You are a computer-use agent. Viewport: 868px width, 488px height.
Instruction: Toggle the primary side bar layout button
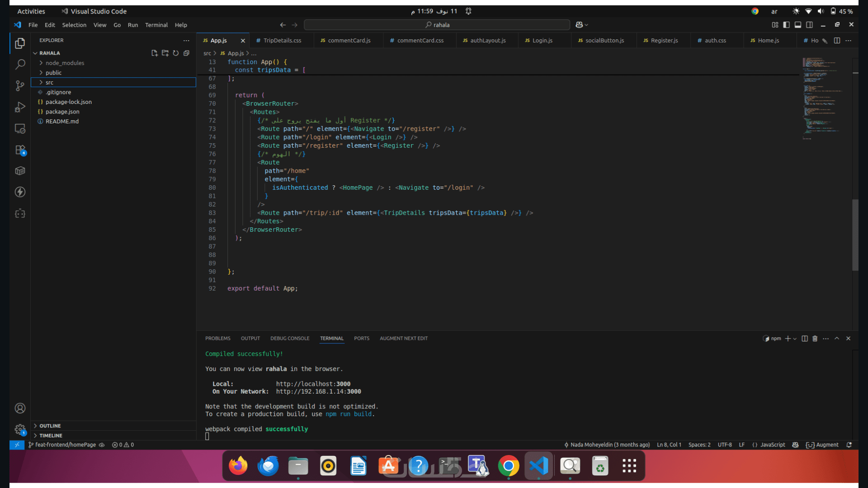pos(787,25)
